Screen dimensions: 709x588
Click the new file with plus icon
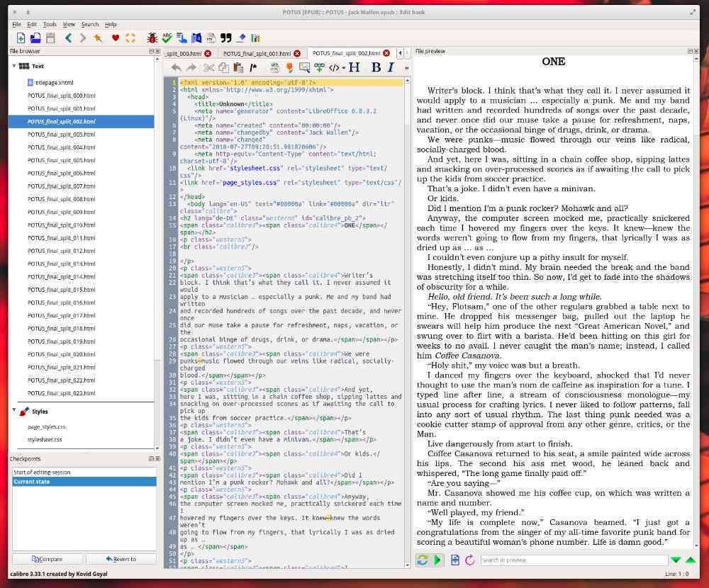point(21,38)
